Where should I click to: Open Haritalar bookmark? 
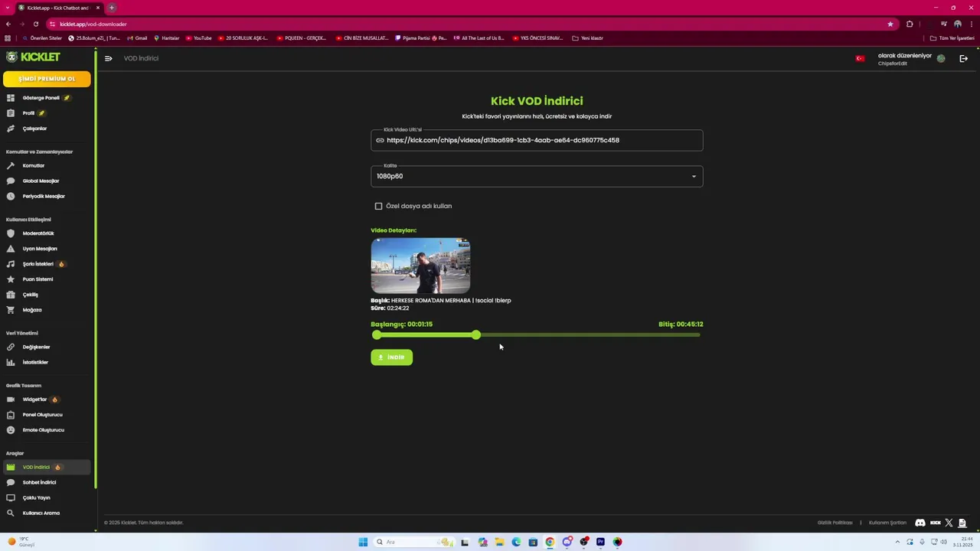[166, 38]
